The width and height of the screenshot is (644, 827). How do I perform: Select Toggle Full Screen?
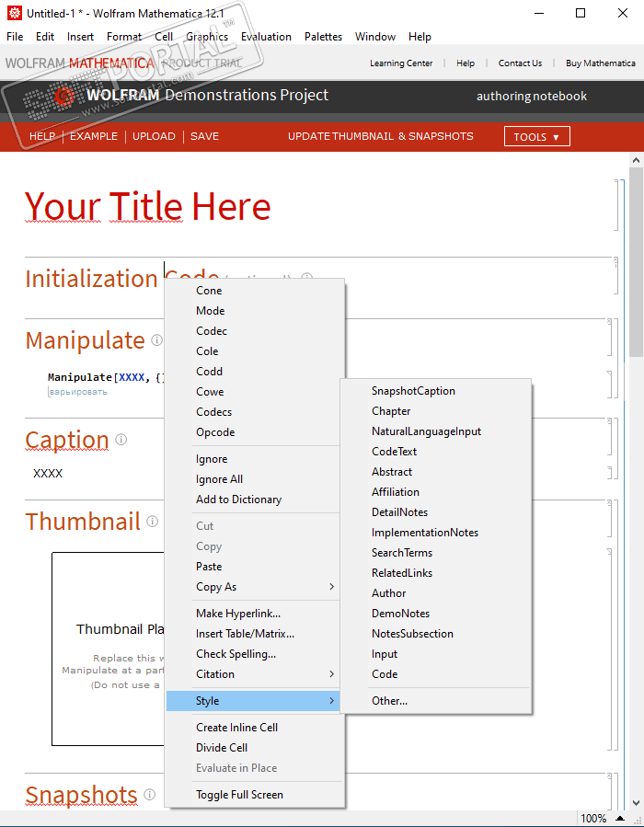pos(255,795)
